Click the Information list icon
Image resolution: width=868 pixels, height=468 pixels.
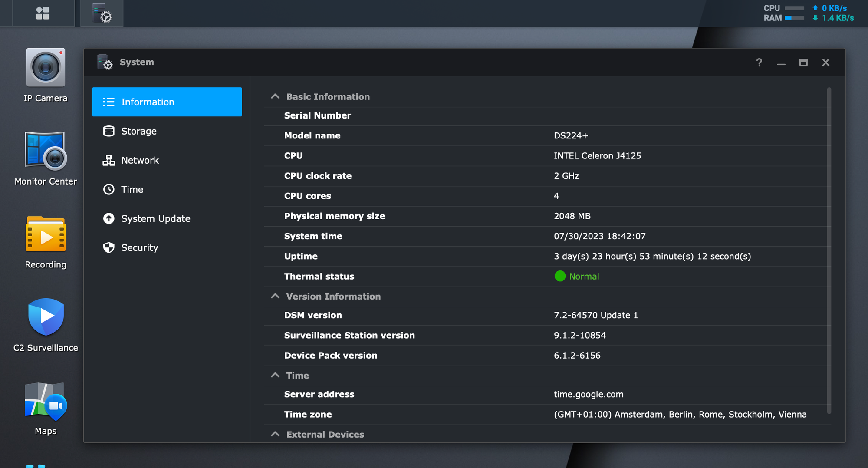tap(108, 102)
